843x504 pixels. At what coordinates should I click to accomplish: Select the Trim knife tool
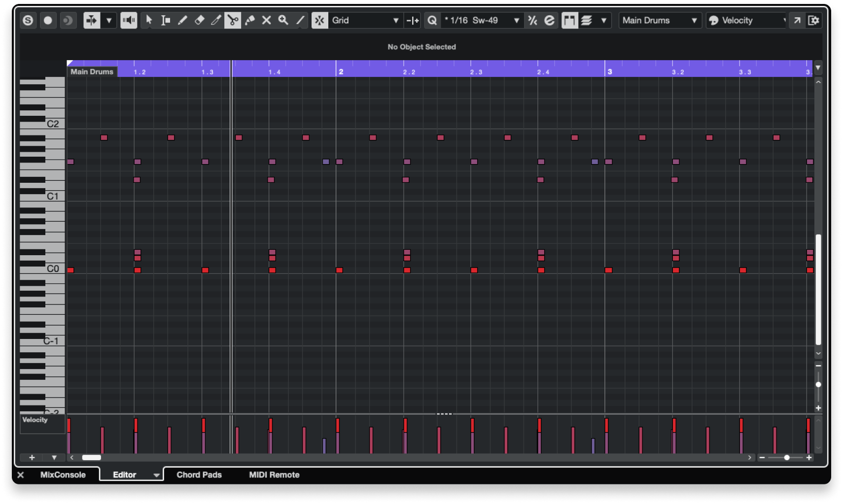(216, 20)
